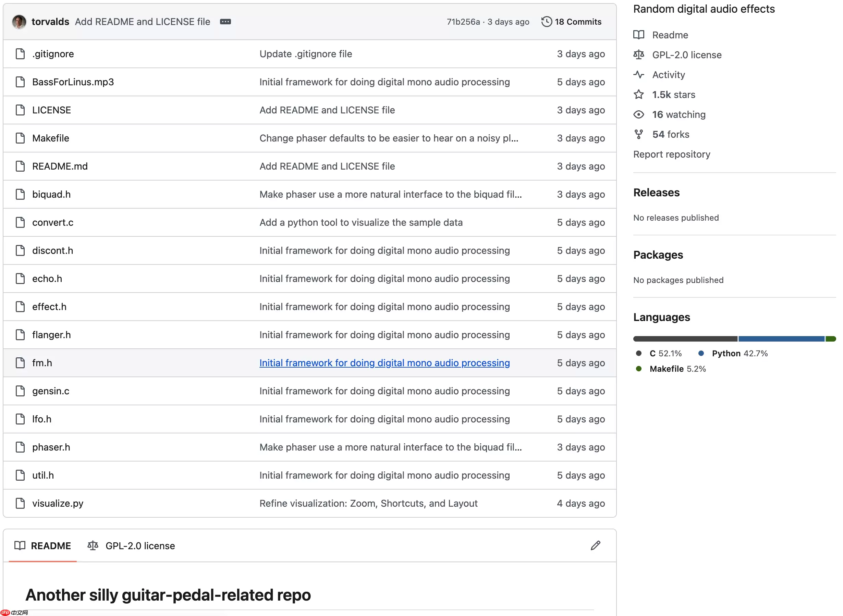Click Report repository link
The image size is (843, 616).
671,155
